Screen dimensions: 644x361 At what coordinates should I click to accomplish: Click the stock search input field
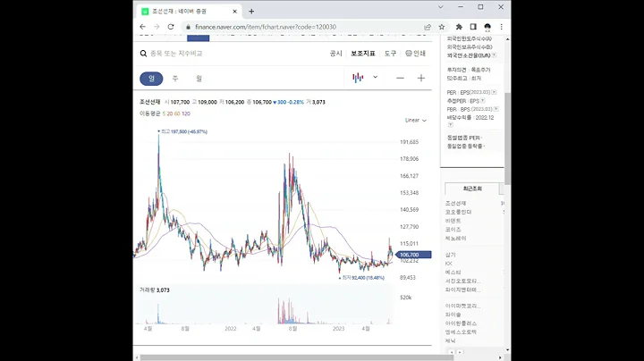[176, 54]
